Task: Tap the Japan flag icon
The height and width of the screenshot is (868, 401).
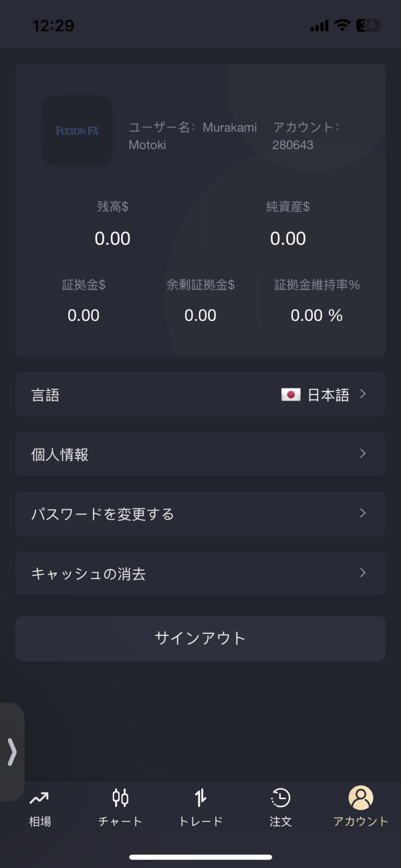Action: point(291,395)
